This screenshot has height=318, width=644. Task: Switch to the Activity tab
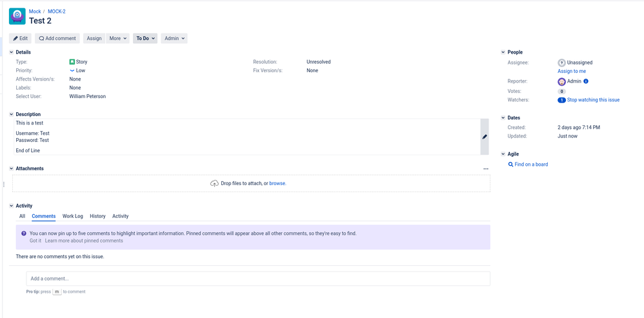120,216
